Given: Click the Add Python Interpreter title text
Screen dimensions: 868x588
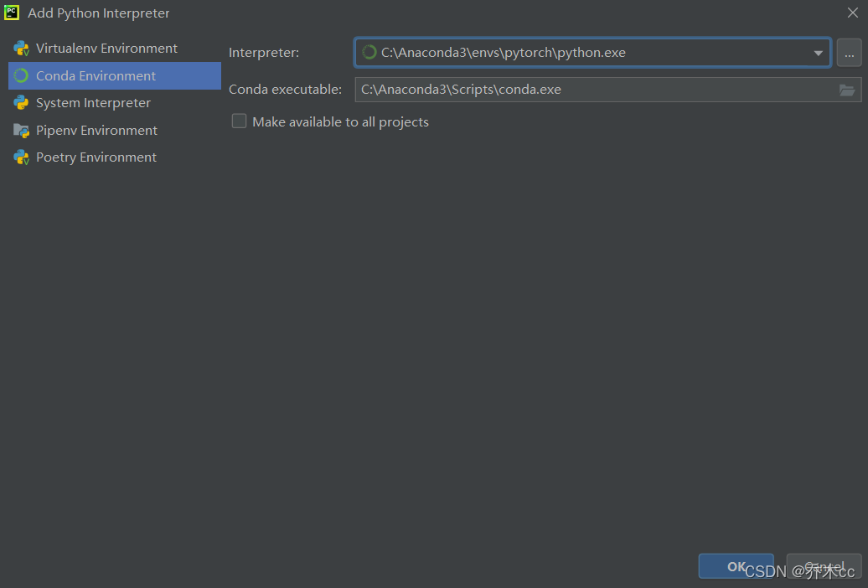Looking at the screenshot, I should click(99, 13).
